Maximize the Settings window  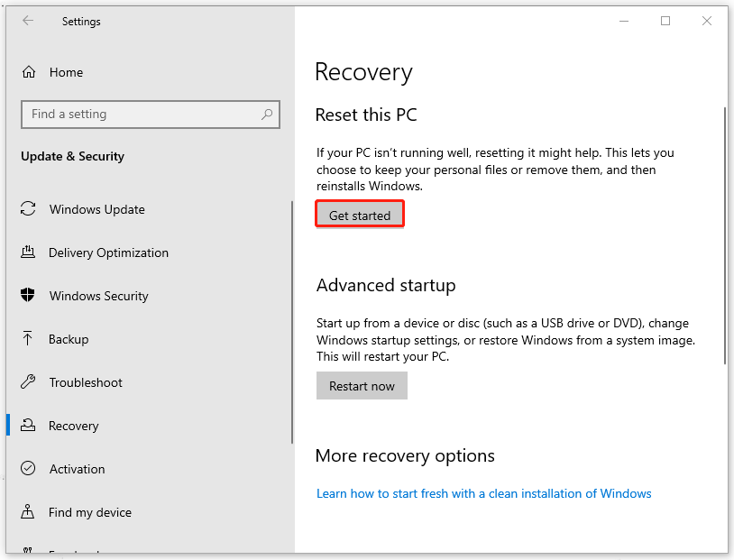(x=665, y=22)
